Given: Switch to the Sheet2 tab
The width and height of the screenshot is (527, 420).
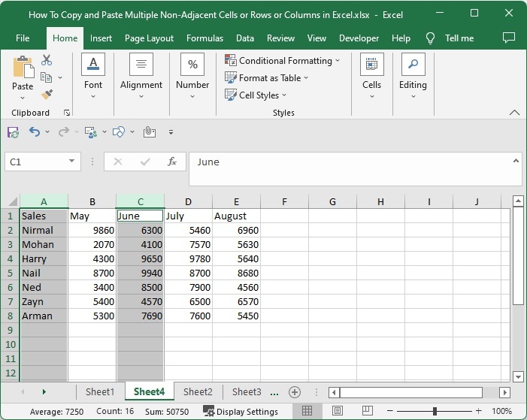Looking at the screenshot, I should point(198,392).
